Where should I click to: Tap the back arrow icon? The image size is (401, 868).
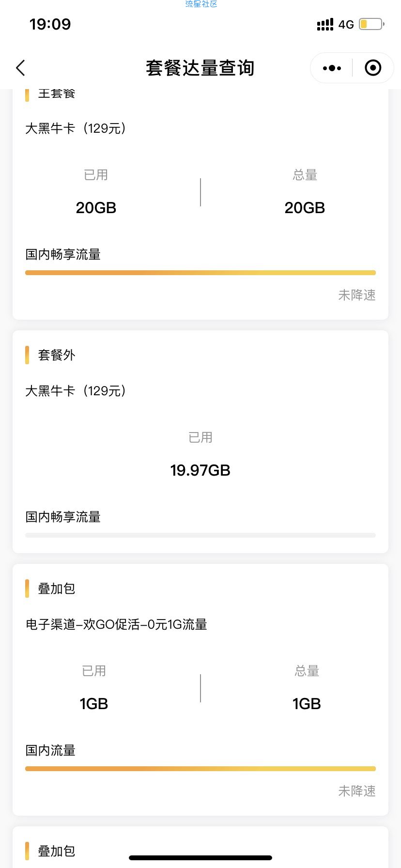(x=20, y=68)
